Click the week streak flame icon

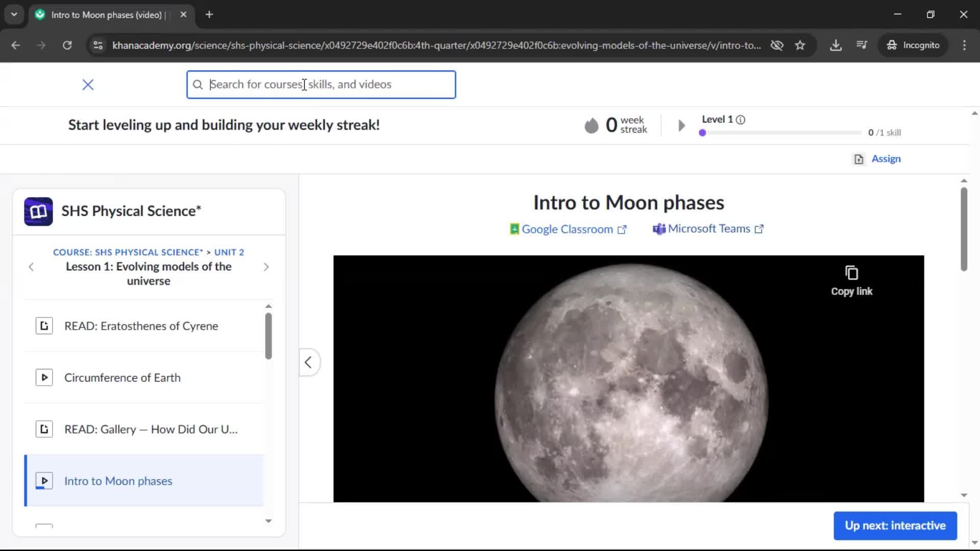point(591,125)
